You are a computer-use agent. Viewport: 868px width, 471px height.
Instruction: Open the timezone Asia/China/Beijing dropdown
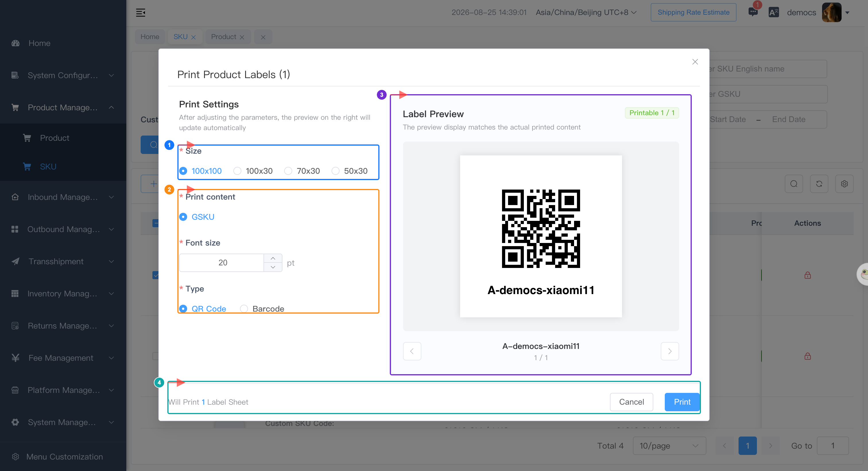(586, 12)
